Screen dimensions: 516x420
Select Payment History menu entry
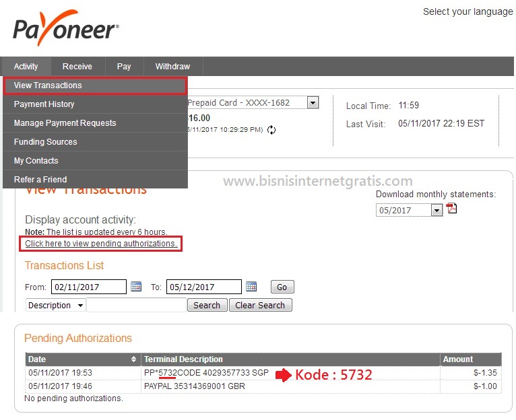click(x=95, y=104)
